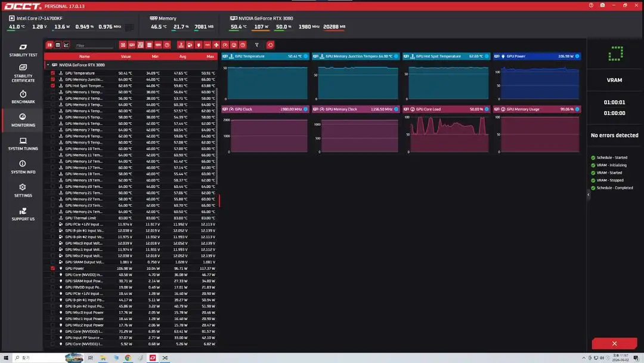This screenshot has width=644, height=363.
Task: Uncheck the GPU Temperature graph checkbox
Action: click(52, 73)
